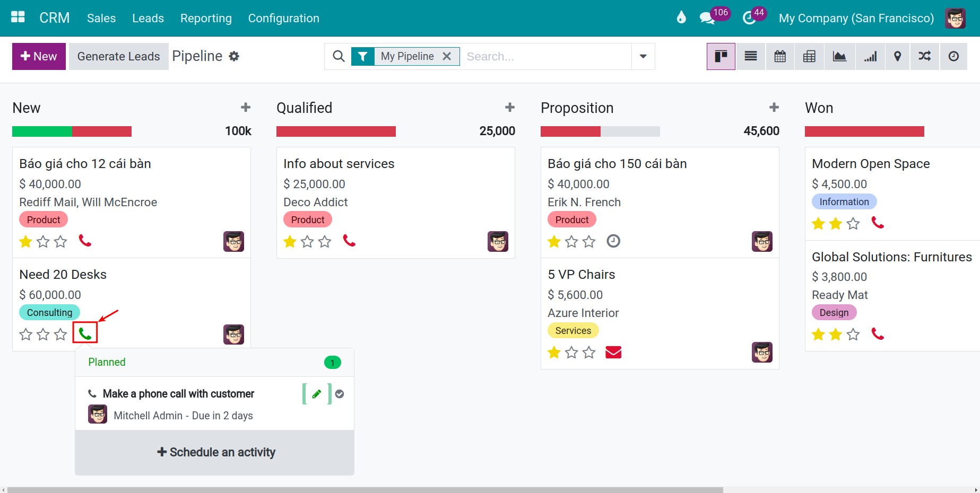Open the apps grid menu icon
The width and height of the screenshot is (980, 493).
pyautogui.click(x=18, y=17)
